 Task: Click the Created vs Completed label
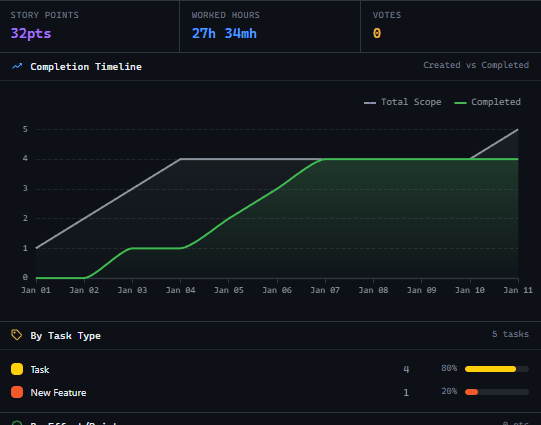tap(476, 65)
